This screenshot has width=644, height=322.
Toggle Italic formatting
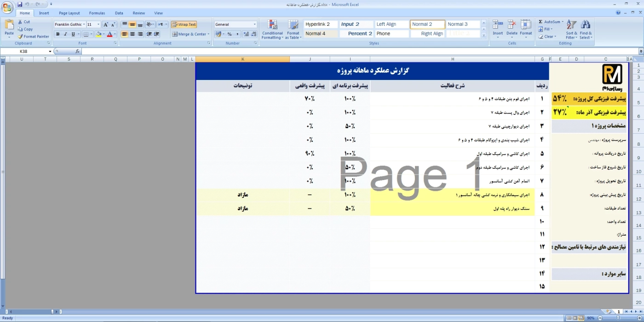pyautogui.click(x=65, y=34)
